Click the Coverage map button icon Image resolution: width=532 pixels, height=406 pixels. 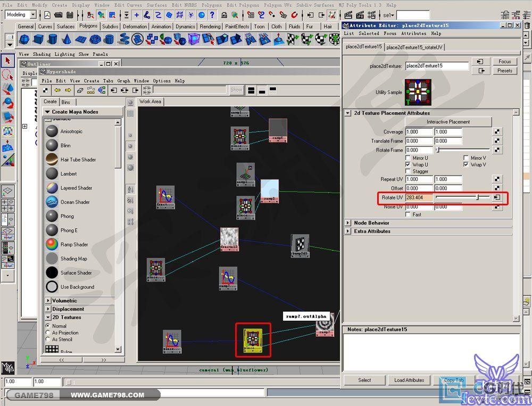(497, 131)
